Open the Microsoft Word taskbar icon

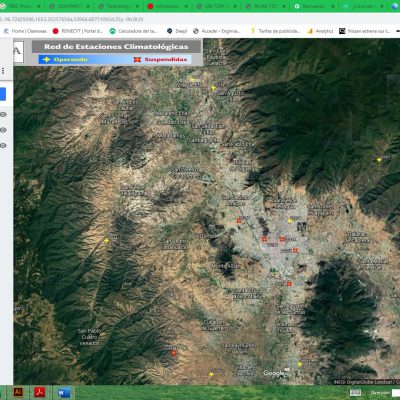coord(63,392)
